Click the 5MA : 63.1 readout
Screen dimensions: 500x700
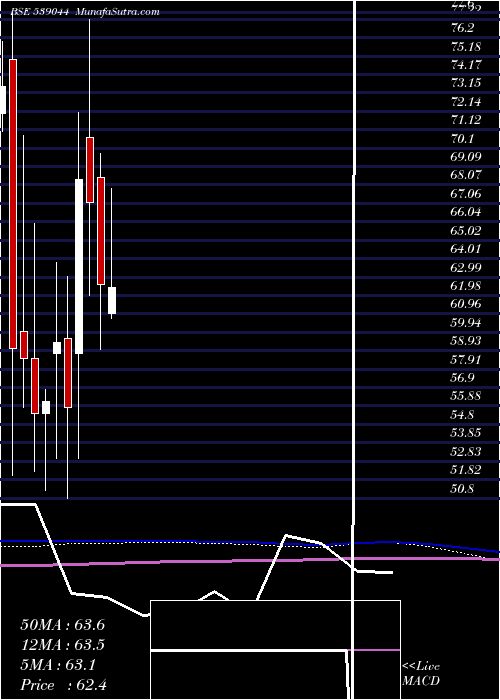coord(58,665)
